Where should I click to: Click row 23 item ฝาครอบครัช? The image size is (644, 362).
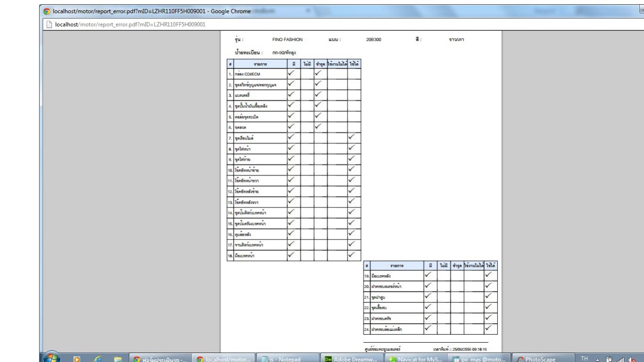[x=382, y=318]
